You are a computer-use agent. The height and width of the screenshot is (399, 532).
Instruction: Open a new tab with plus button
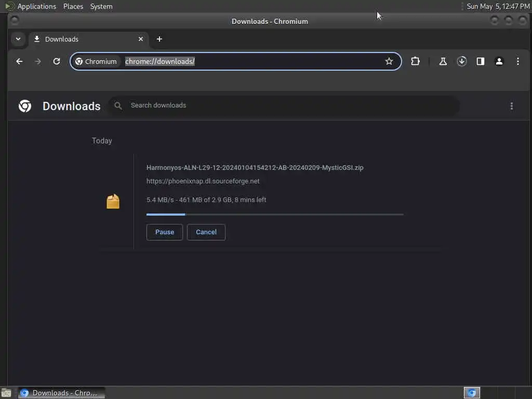coord(159,39)
